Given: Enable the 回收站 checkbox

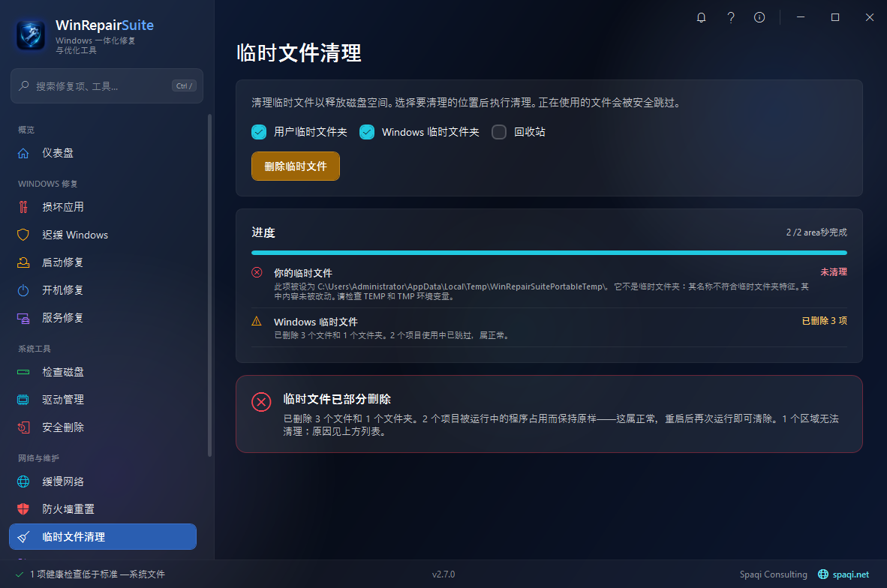Looking at the screenshot, I should coord(499,132).
